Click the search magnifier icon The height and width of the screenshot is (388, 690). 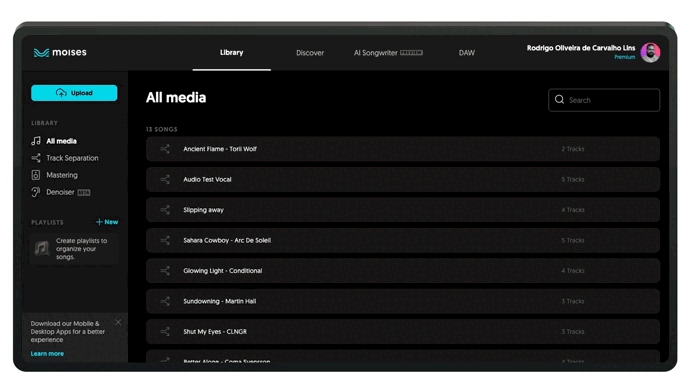559,100
